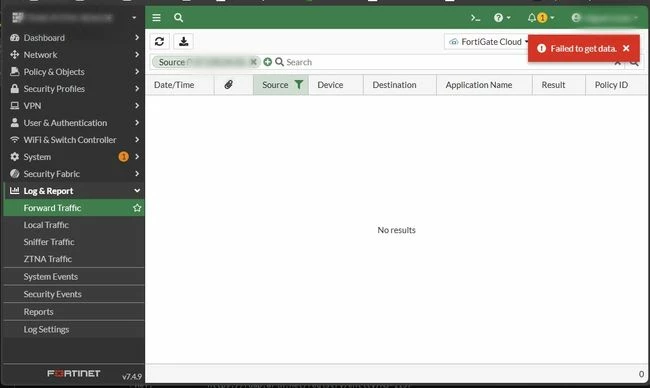
Task: Add a new filter with plus icon
Action: (268, 62)
